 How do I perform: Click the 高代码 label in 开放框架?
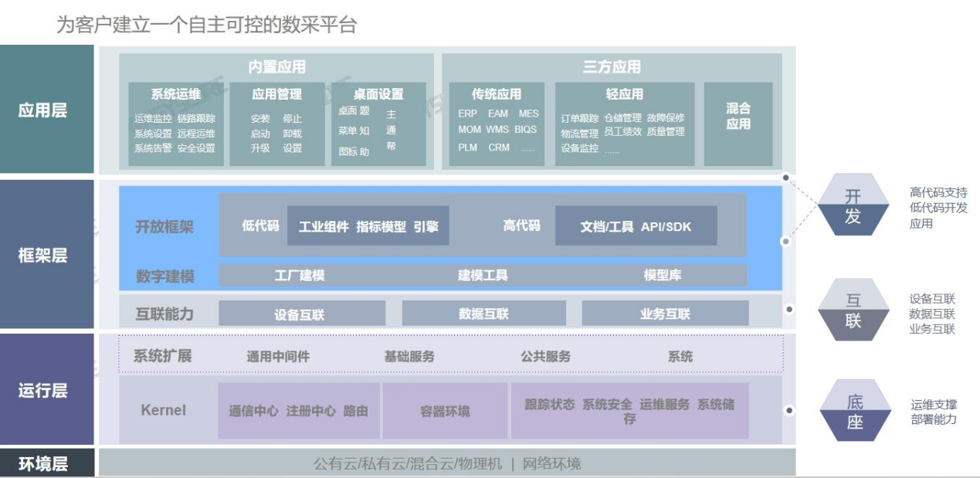[x=521, y=225]
